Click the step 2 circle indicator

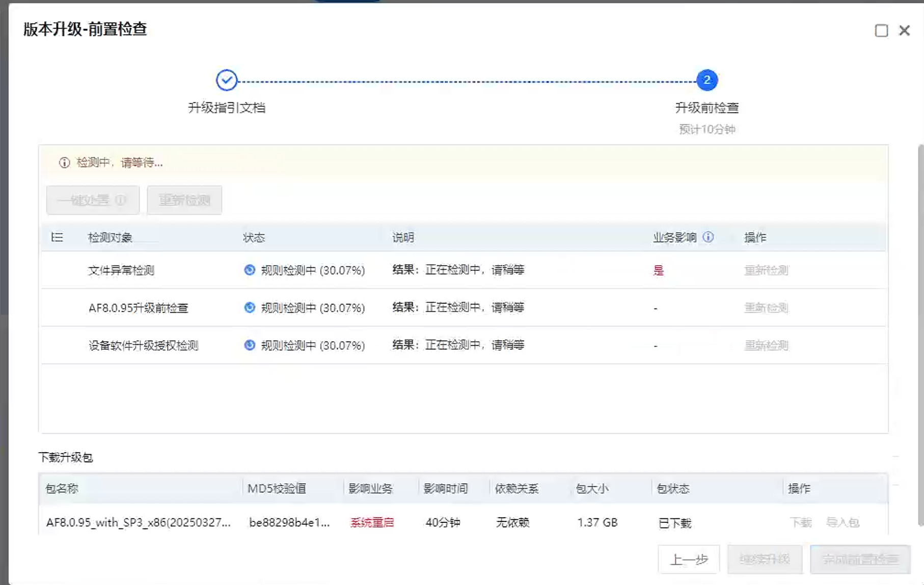[706, 80]
